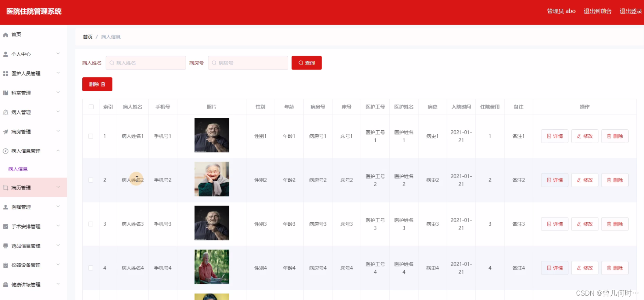Screen dimensions: 644x300
Task: Open the 药品信息管理 menu item
Action: (x=33, y=246)
